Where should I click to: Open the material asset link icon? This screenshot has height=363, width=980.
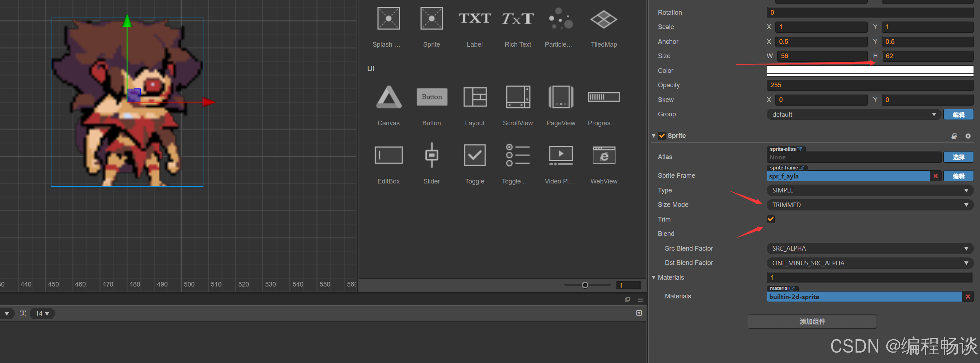pos(792,288)
